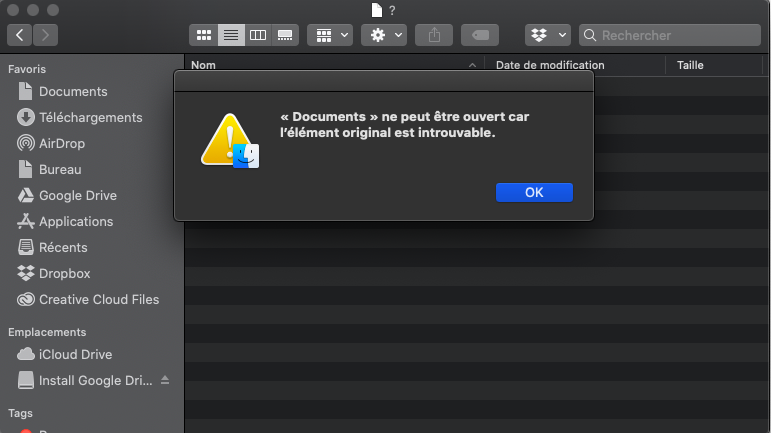Open the Dropbox toolbar dropdown
The image size is (771, 433).
[x=547, y=35]
